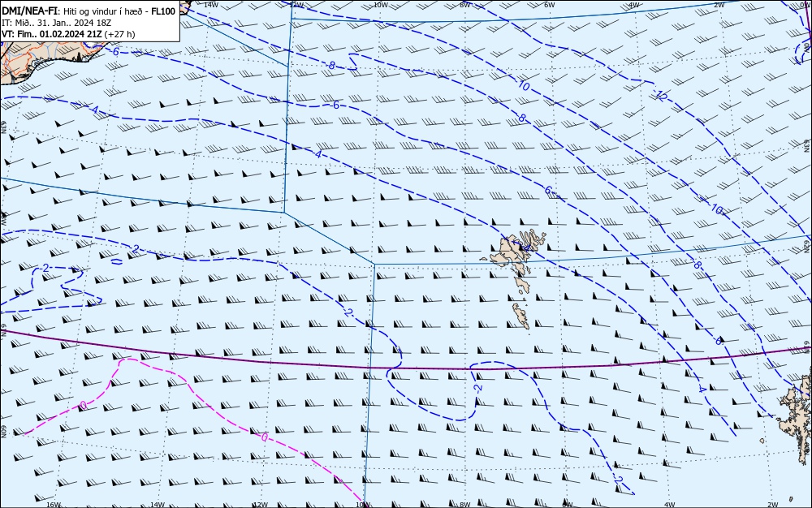Click the "-2" label just below the purple line
Viewport: 812px width, 508px height.
pos(478,387)
